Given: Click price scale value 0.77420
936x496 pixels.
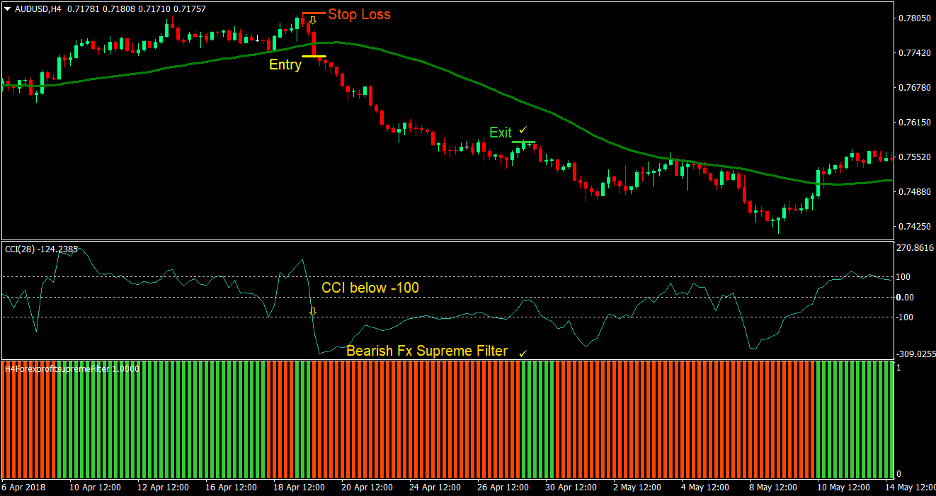Looking at the screenshot, I should (x=915, y=53).
